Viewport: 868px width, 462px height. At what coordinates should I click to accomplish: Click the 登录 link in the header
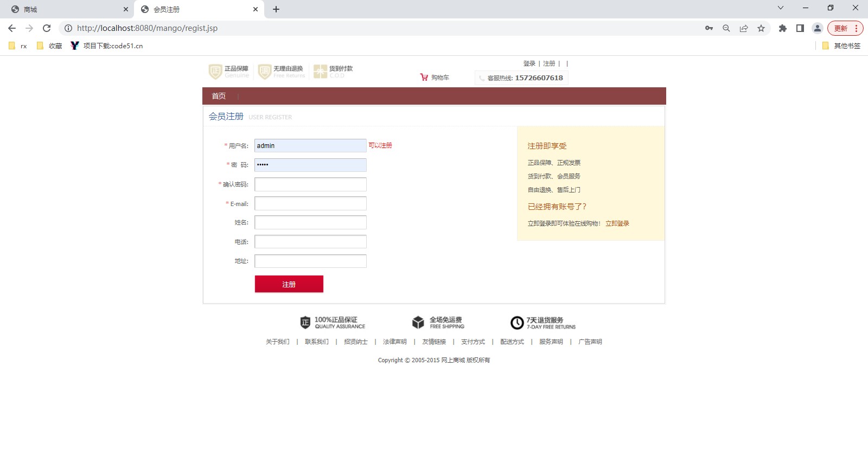click(x=529, y=63)
